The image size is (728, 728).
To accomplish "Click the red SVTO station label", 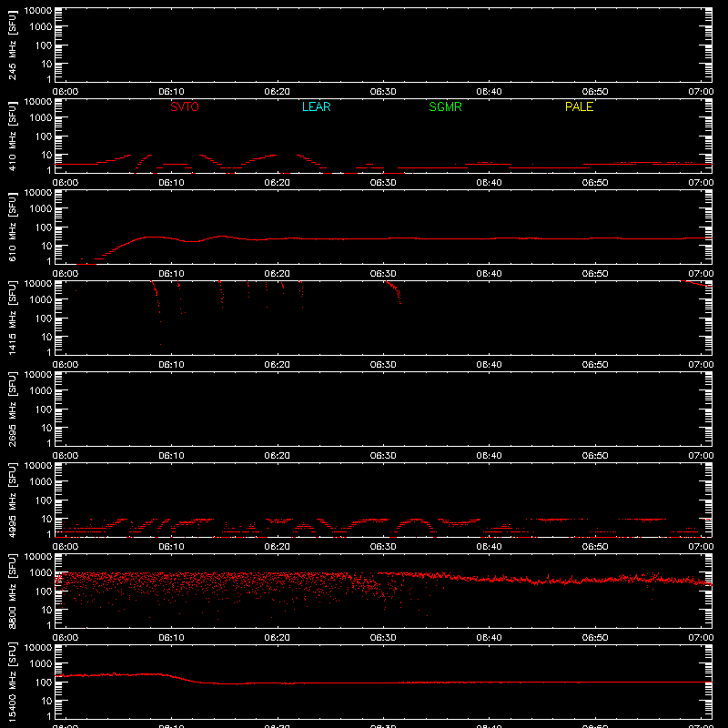I will pyautogui.click(x=185, y=106).
